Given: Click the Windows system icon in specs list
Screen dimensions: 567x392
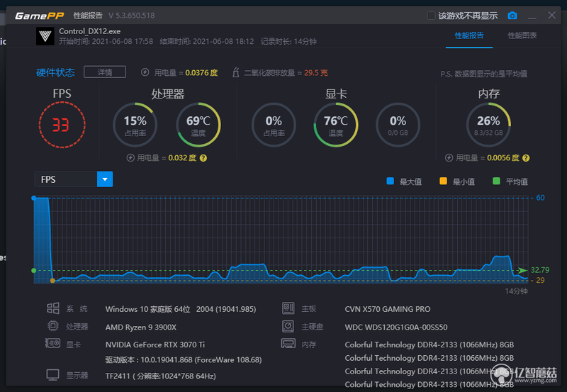Looking at the screenshot, I should click(x=53, y=308).
